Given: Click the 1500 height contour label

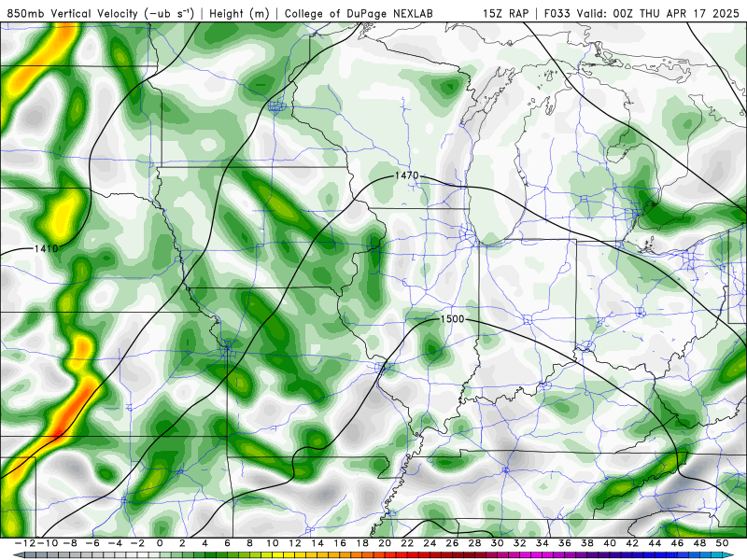Looking at the screenshot, I should tap(452, 319).
